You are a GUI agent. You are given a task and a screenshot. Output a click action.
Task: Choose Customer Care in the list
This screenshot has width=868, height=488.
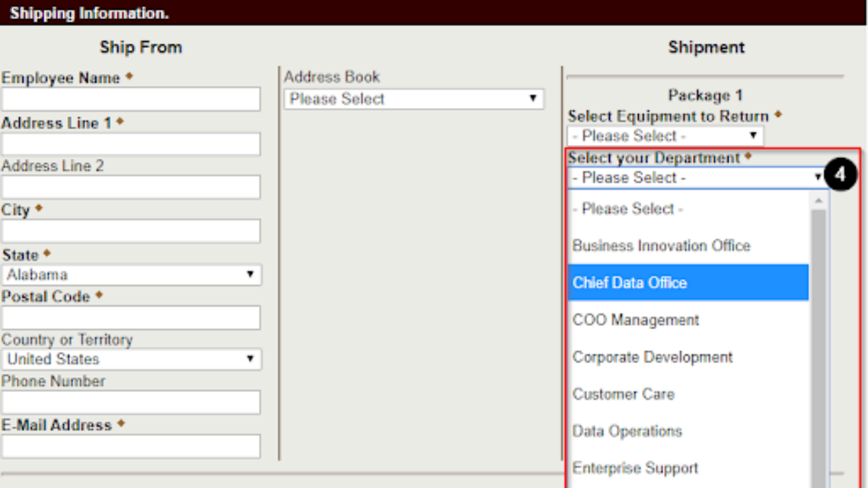624,395
